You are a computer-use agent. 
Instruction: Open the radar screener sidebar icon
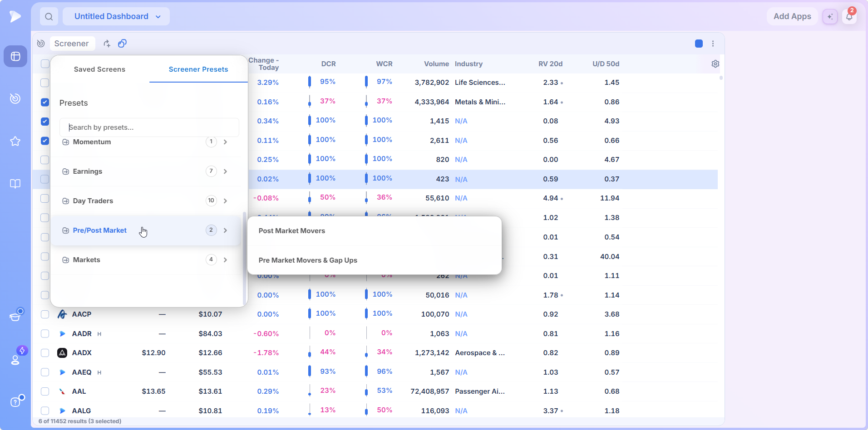[x=15, y=98]
